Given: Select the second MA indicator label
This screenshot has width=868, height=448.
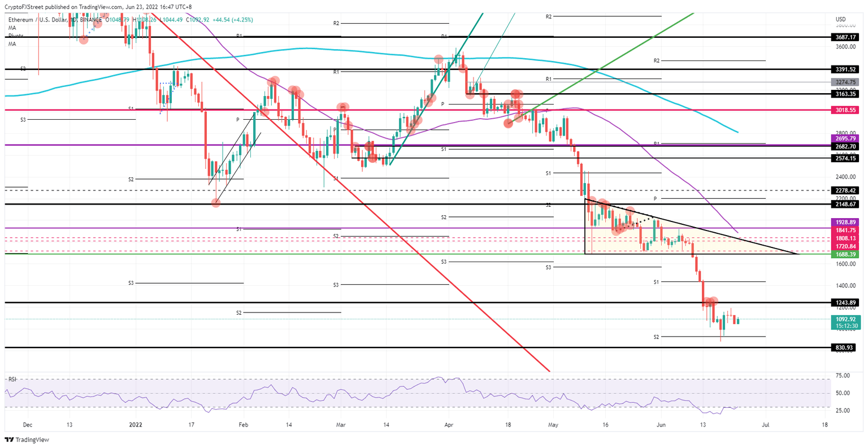Looking at the screenshot, I should click(13, 43).
